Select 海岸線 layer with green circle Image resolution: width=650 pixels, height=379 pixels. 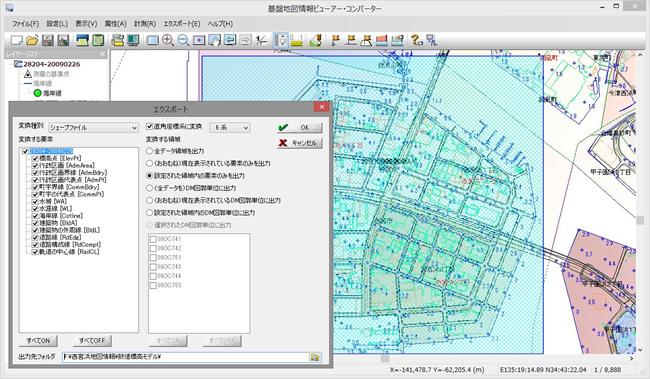(48, 93)
